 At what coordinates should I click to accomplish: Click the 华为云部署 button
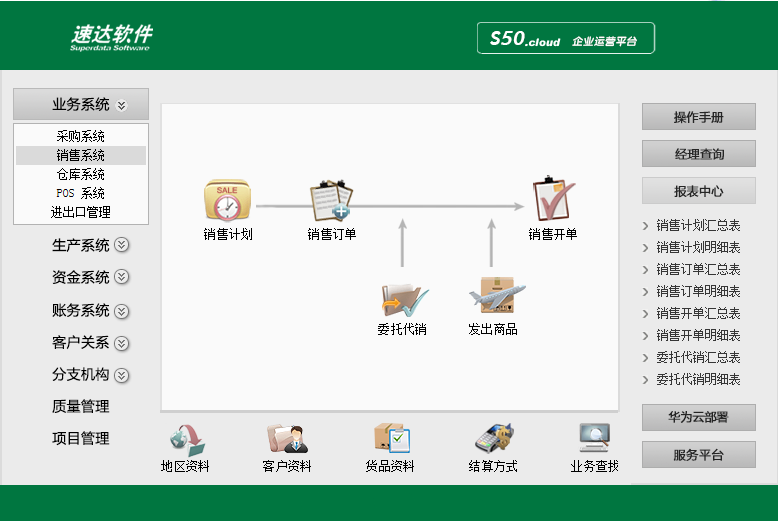pos(699,417)
